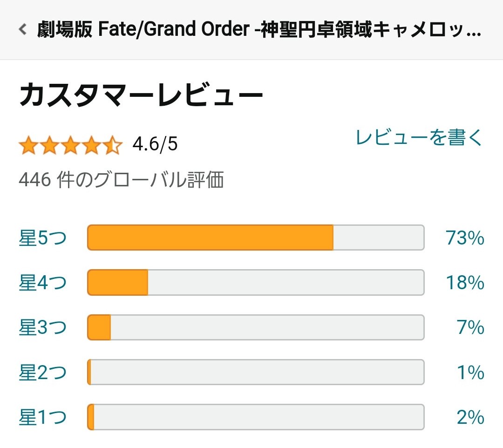
Task: Click the 3-star rating bar
Action: (256, 327)
